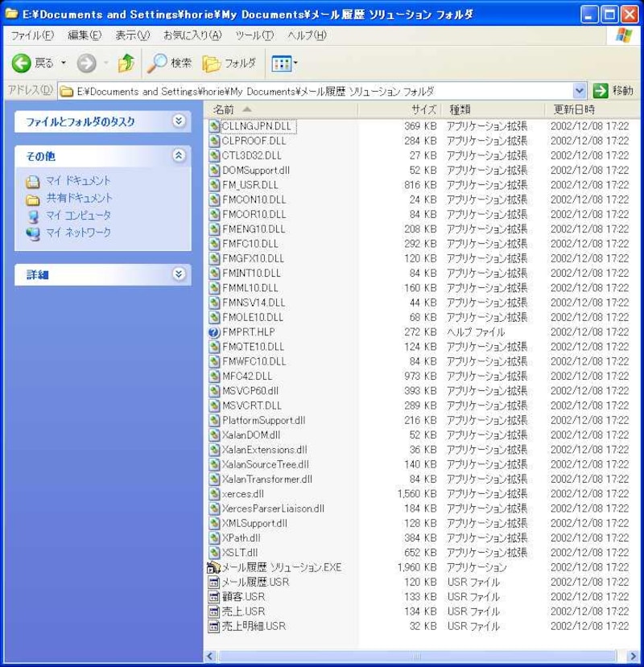
Task: Select メール履歴.USR file icon
Action: tap(214, 583)
